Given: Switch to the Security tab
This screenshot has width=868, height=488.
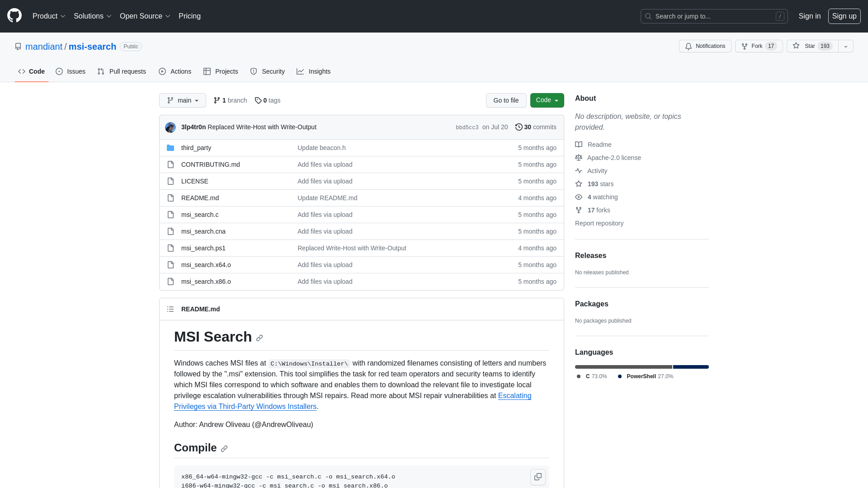Looking at the screenshot, I should click(268, 71).
